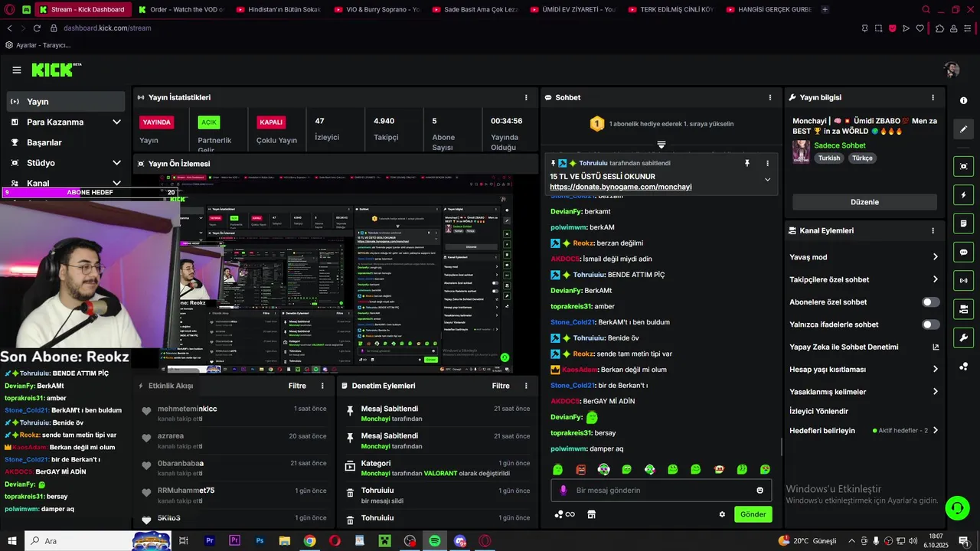
Task: Open the info icon in right sidebar
Action: click(963, 101)
